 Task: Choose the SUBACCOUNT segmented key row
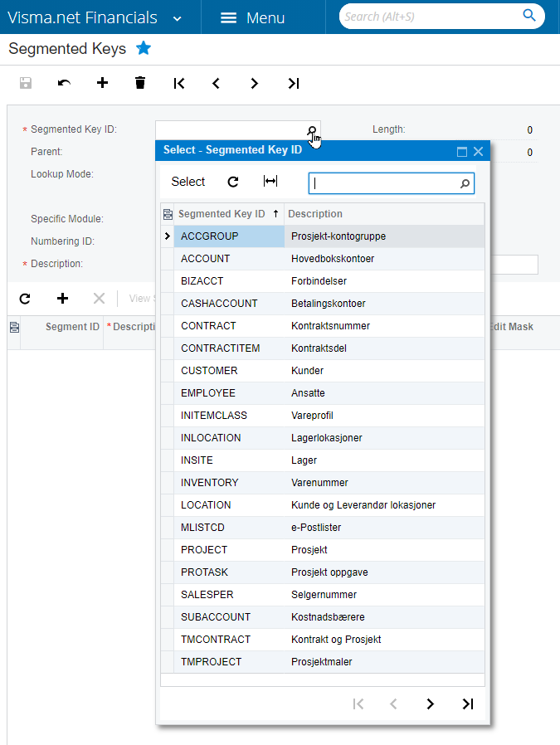click(x=216, y=617)
